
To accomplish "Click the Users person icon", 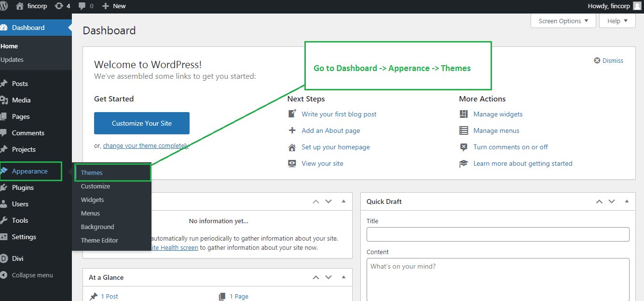I will click(x=4, y=204).
